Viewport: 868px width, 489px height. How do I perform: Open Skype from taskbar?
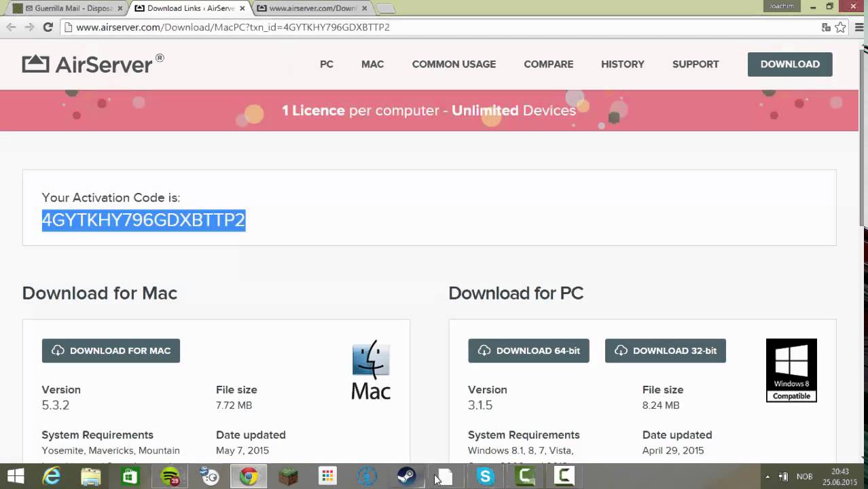click(x=485, y=477)
